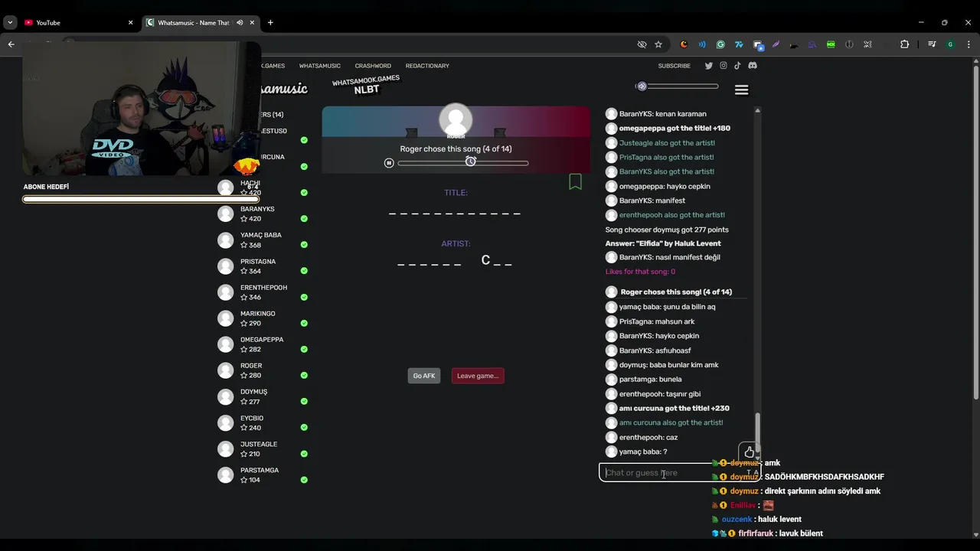Switch to the YouTube tab

[x=79, y=23]
